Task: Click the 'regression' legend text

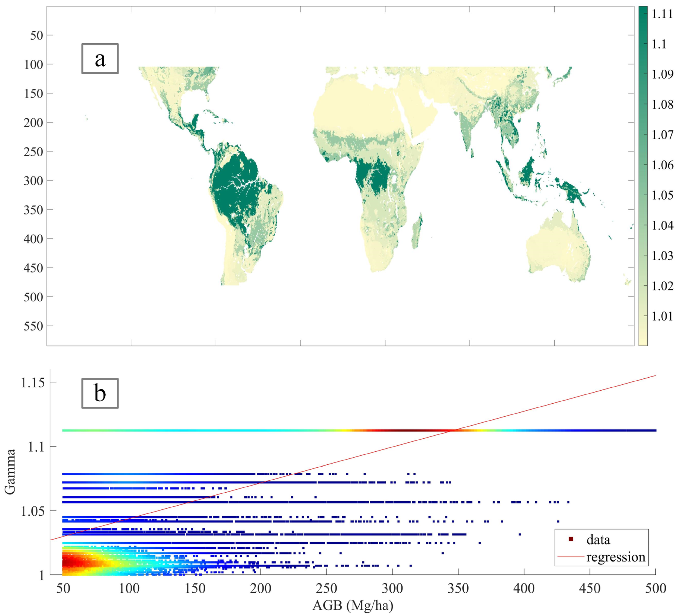Action: [x=616, y=557]
